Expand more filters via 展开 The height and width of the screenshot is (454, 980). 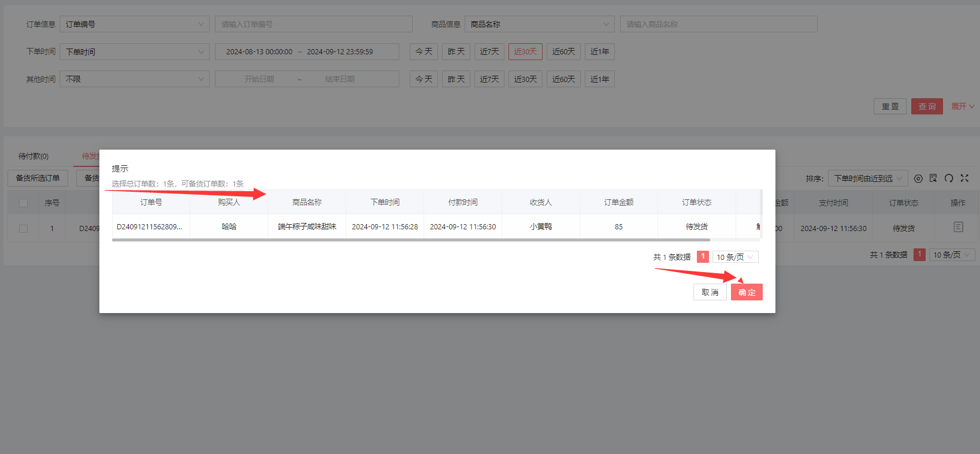pos(963,106)
